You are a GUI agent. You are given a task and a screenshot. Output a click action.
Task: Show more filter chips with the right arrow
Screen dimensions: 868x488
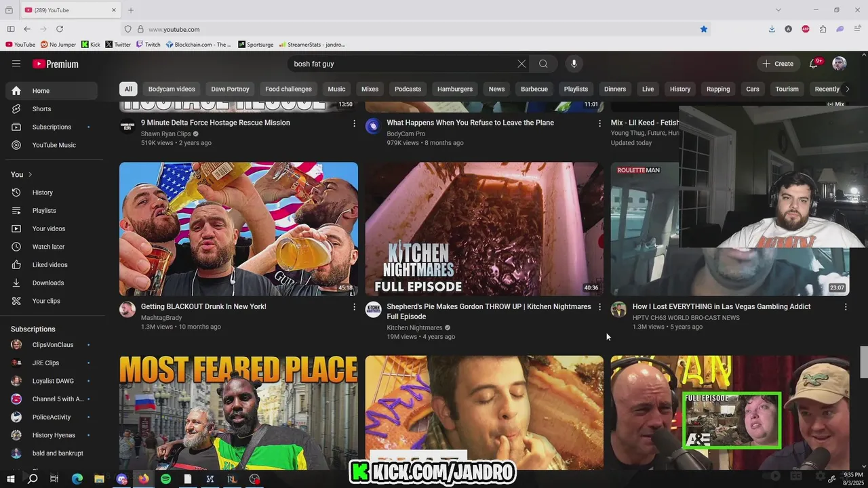click(x=847, y=89)
